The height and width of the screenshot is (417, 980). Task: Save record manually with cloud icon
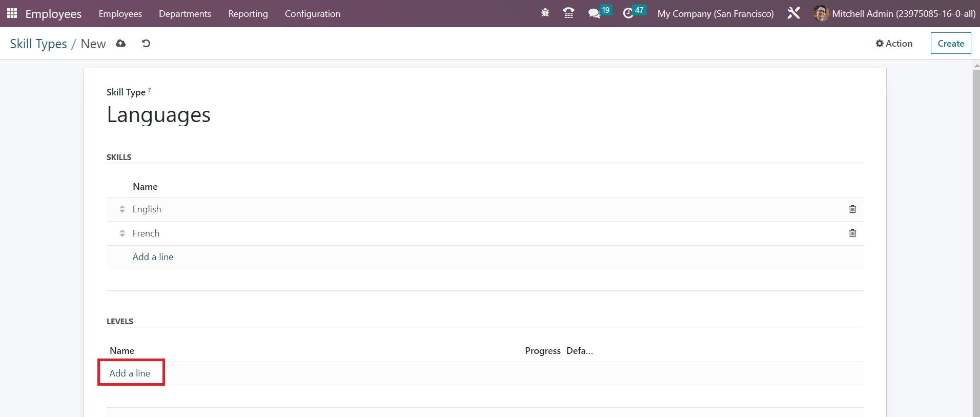click(121, 44)
